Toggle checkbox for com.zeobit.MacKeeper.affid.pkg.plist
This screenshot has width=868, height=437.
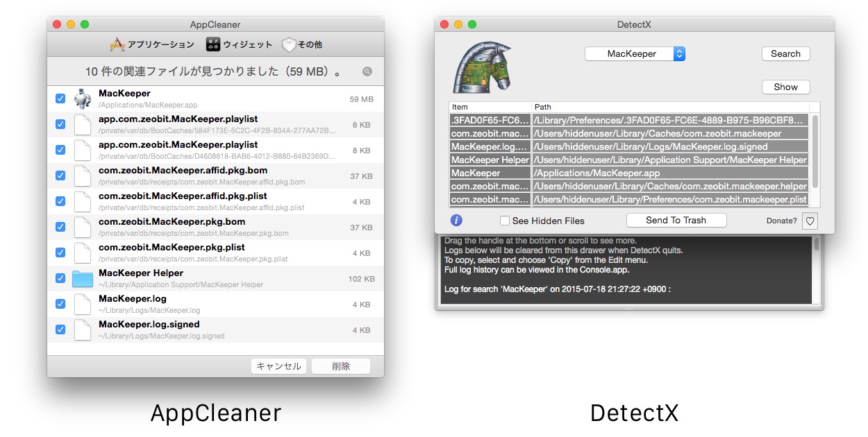(60, 201)
